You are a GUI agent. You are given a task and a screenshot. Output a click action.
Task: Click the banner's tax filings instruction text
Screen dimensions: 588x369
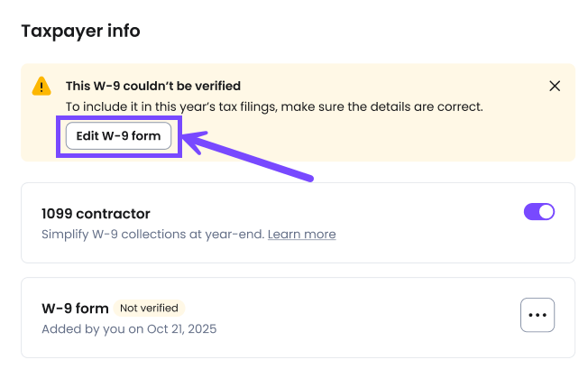(x=274, y=106)
